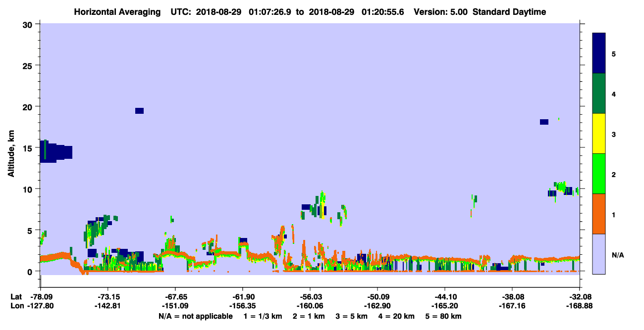Click latitude value -32.08

point(580,297)
